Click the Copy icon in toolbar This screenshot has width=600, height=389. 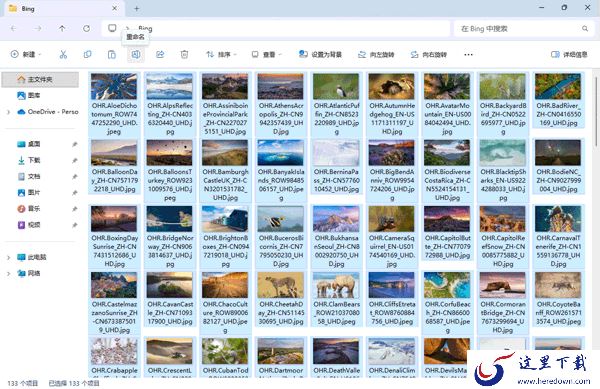click(x=87, y=54)
